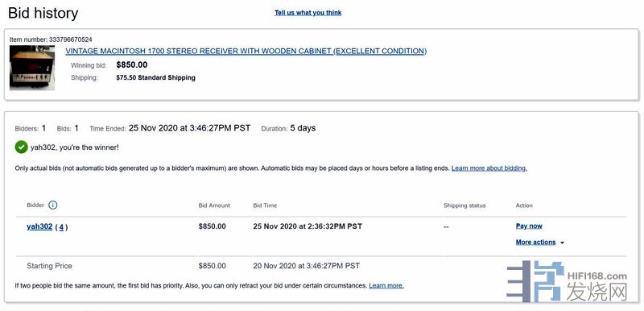The height and width of the screenshot is (311, 644).
Task: Follow Learn more about bidding link
Action: (x=489, y=168)
